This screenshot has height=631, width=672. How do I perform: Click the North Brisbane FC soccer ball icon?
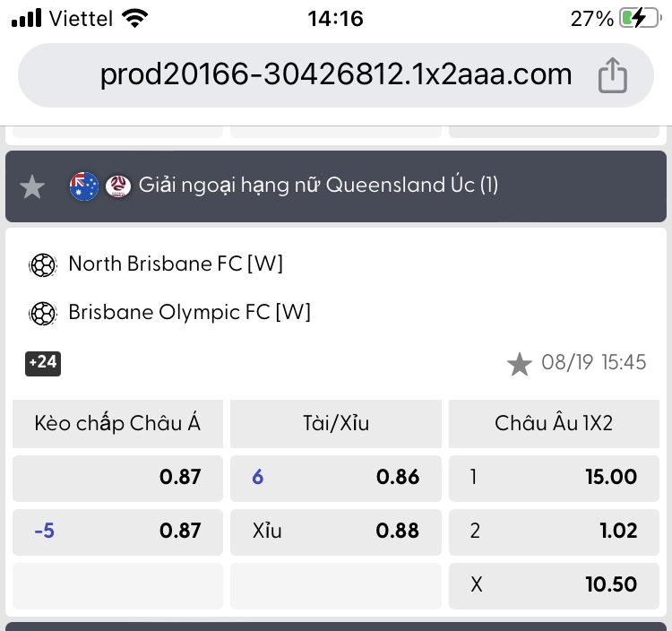pyautogui.click(x=43, y=265)
